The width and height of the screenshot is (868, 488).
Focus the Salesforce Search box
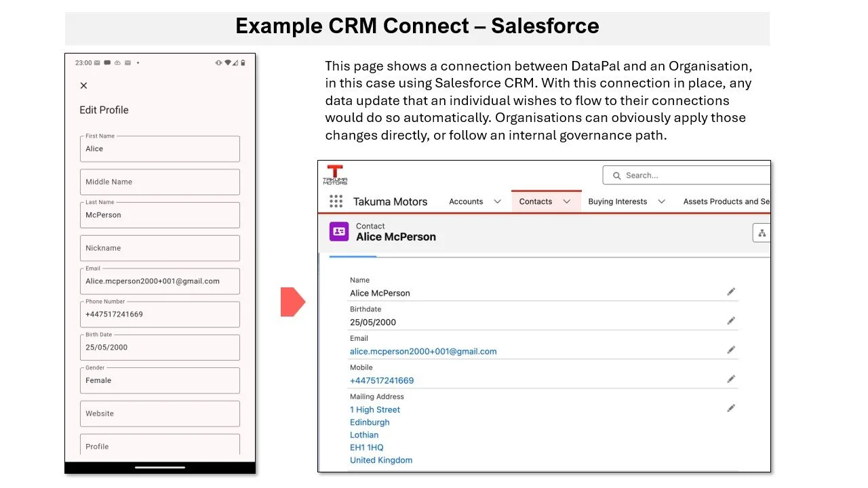686,176
